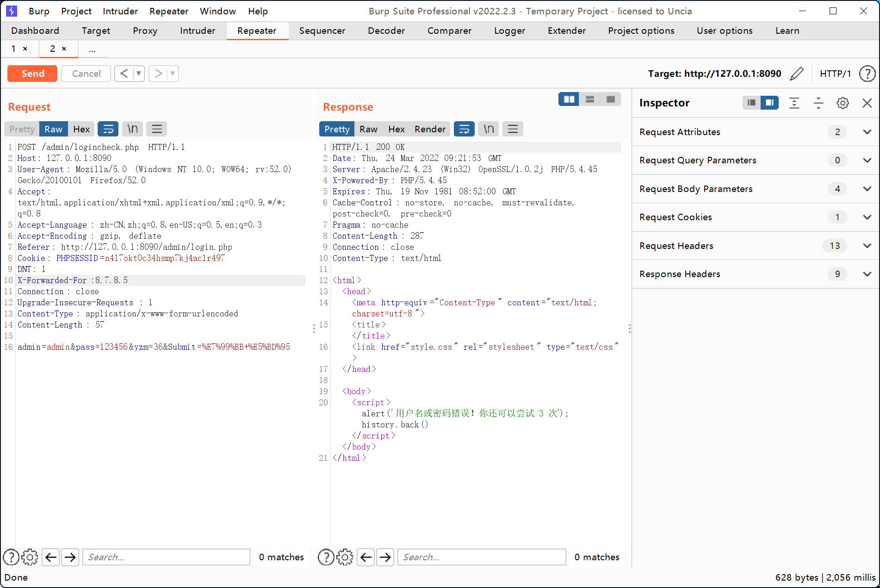
Task: Open the Burp menu
Action: 39,11
